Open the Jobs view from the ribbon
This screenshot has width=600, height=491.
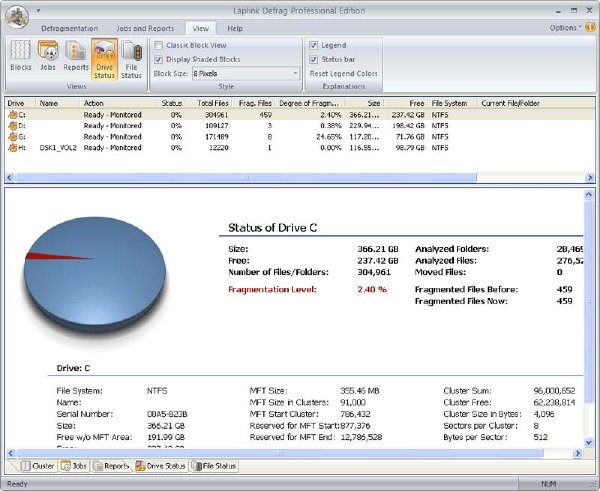tap(48, 56)
